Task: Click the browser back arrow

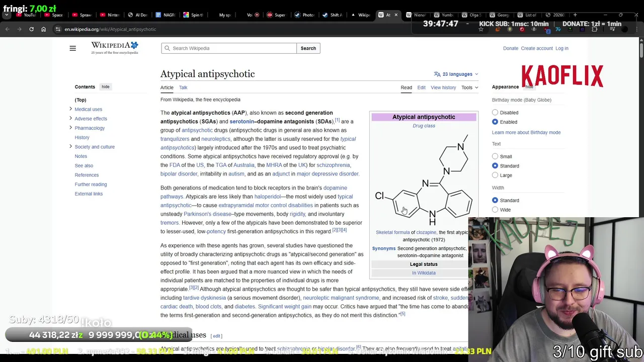Action: (x=7, y=29)
